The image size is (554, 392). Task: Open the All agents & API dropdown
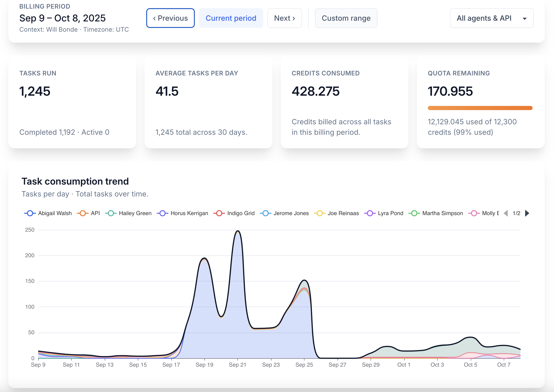click(491, 18)
